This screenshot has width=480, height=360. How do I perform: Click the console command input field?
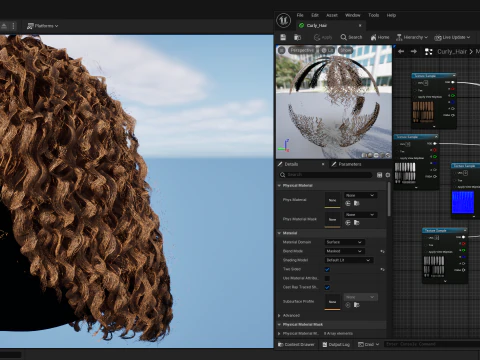(x=432, y=344)
